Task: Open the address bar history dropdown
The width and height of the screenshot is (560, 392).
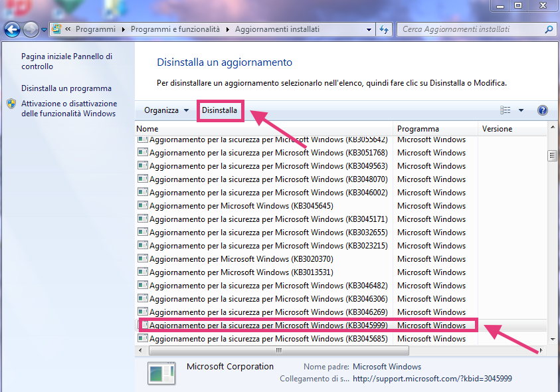Action: tap(369, 30)
